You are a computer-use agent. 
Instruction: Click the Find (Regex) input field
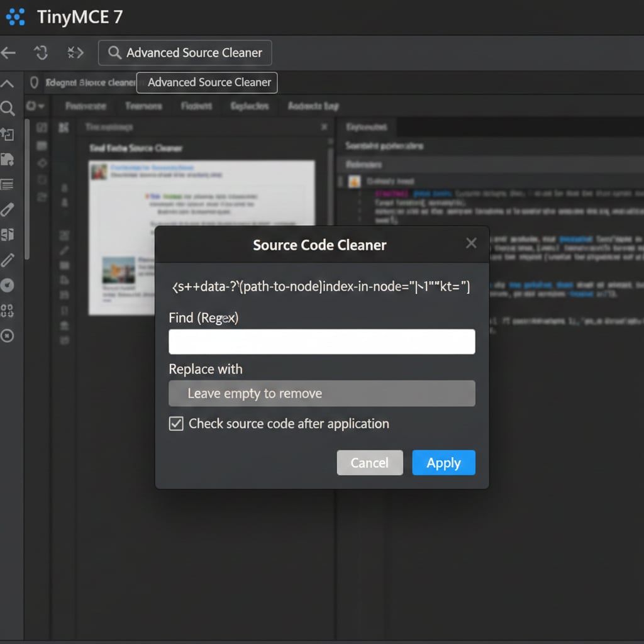click(x=321, y=342)
